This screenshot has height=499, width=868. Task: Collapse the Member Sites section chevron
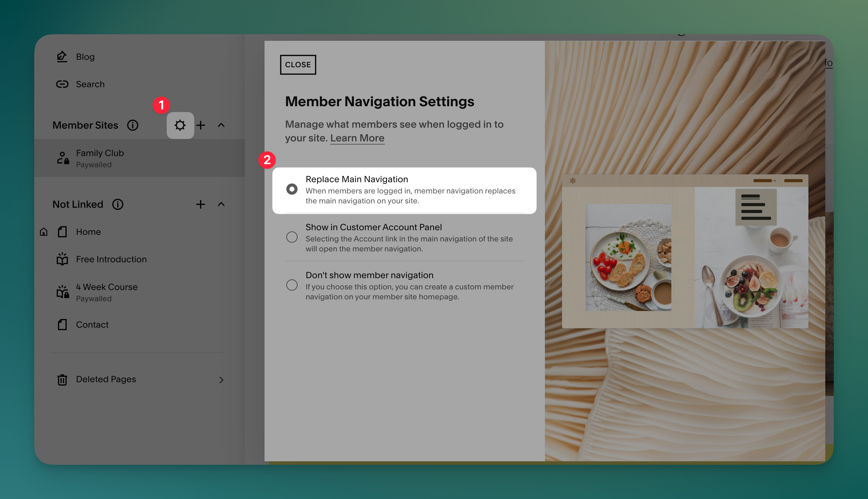pos(221,125)
